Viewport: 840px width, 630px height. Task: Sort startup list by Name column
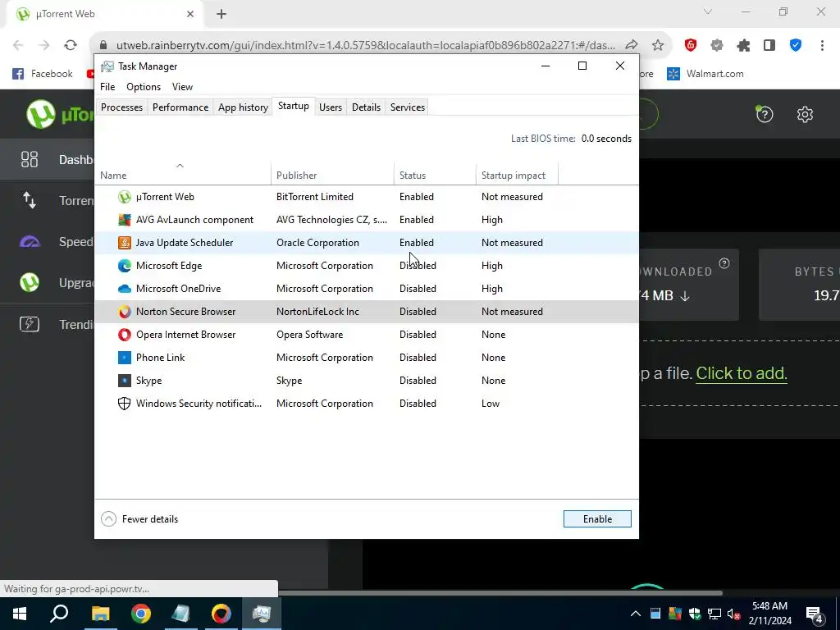tap(183, 176)
